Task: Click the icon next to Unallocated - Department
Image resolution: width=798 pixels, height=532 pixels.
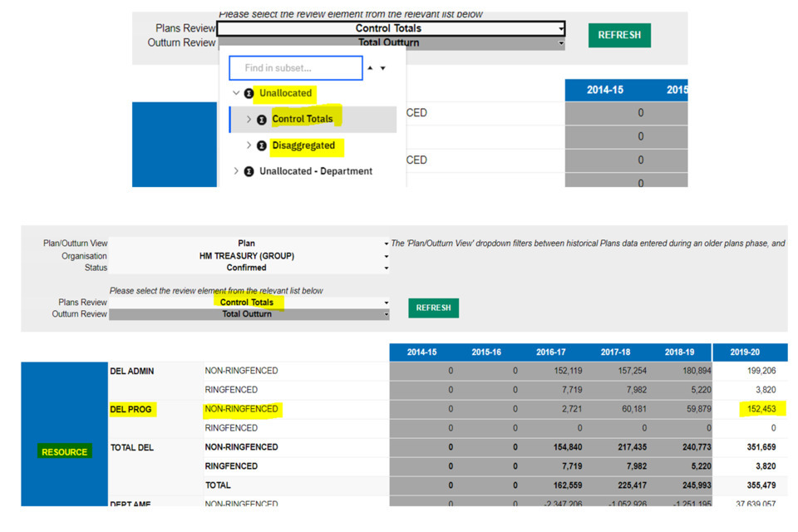Action: [249, 172]
